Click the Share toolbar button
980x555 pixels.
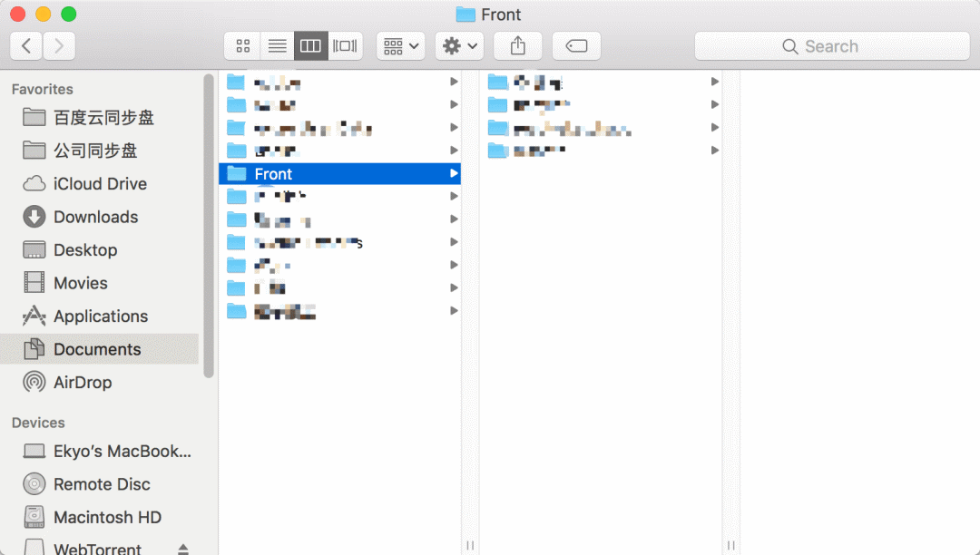tap(517, 46)
